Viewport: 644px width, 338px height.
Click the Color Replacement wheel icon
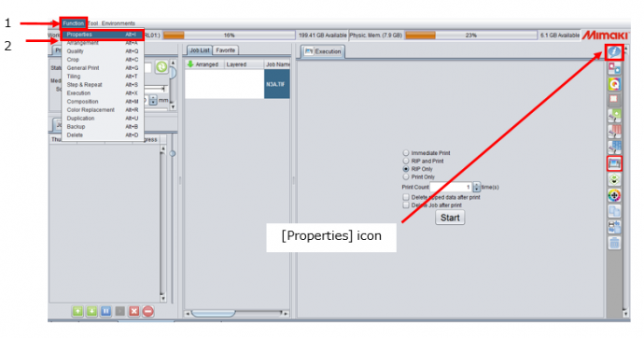coord(614,195)
